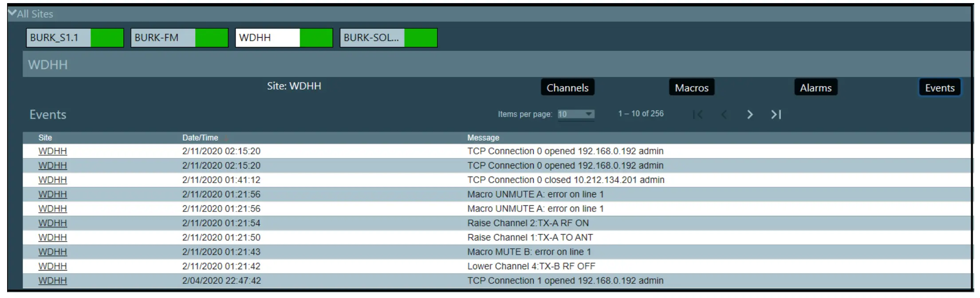Open the WDHH link in the first event row
The width and height of the screenshot is (980, 298).
(52, 151)
